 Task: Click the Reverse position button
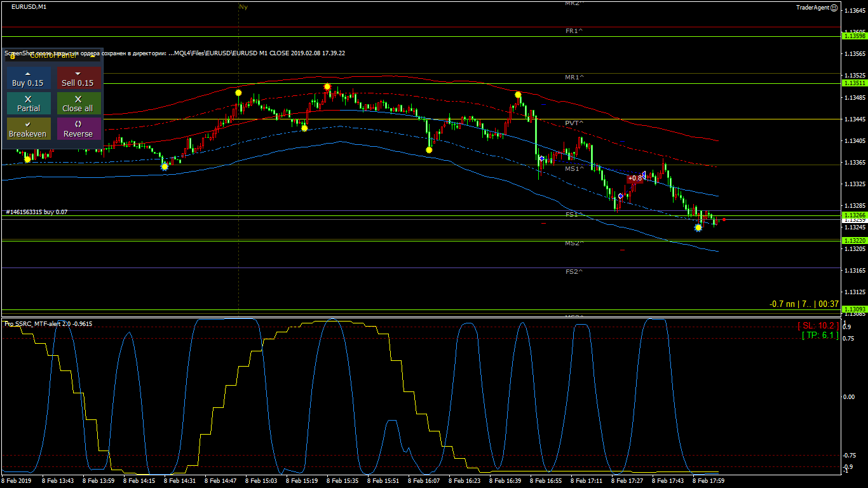pos(79,129)
